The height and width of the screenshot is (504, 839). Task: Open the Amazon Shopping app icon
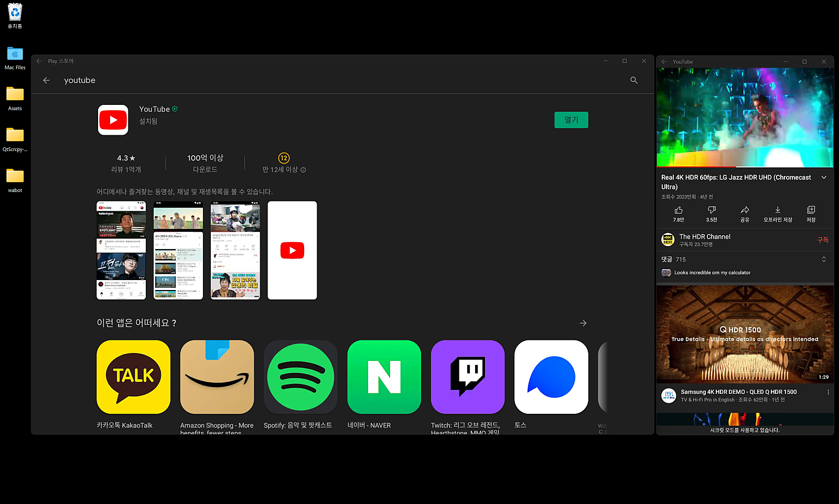[x=217, y=377]
